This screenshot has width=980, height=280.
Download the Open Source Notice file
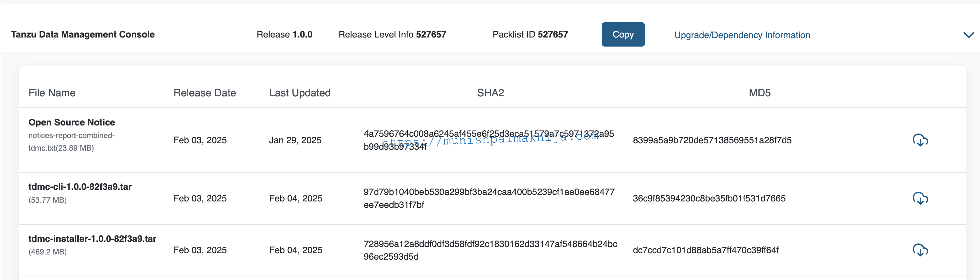click(x=920, y=140)
